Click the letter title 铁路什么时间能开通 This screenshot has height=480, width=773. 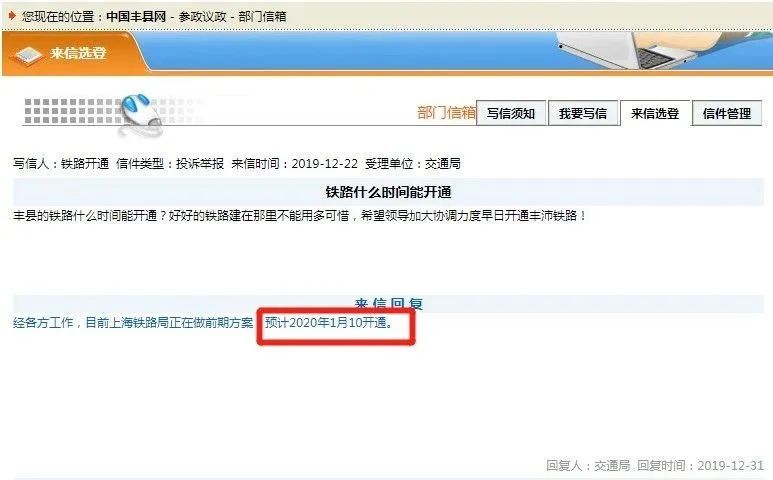pos(388,192)
